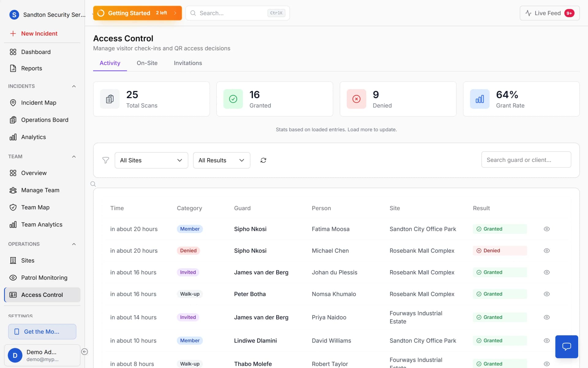Click the refresh icon beside All Results
588x368 pixels.
(263, 160)
